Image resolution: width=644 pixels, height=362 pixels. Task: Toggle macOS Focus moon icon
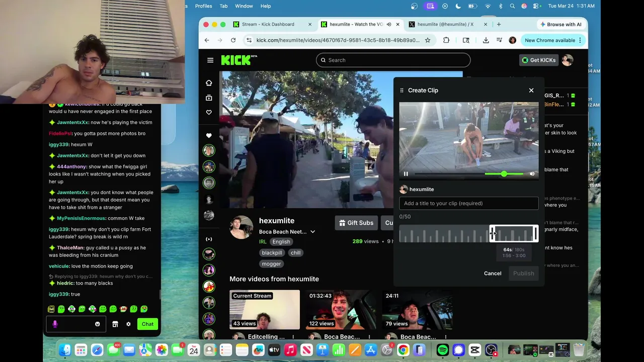(458, 6)
